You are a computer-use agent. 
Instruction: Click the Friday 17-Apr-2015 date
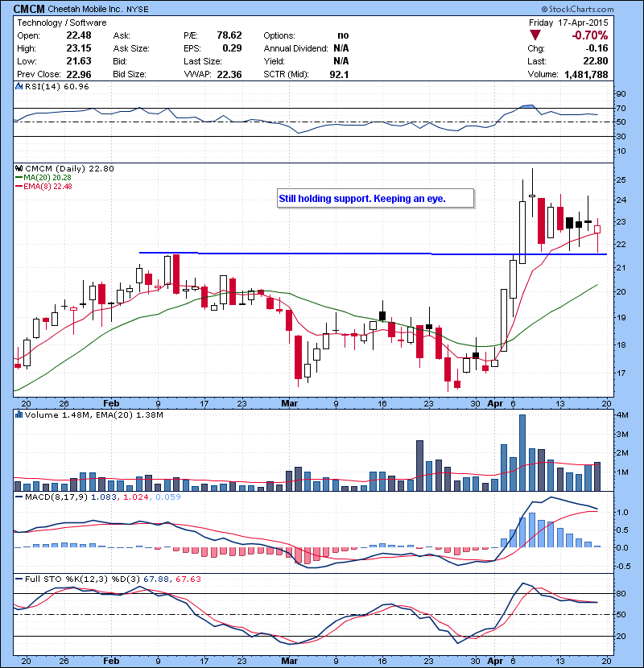click(568, 23)
